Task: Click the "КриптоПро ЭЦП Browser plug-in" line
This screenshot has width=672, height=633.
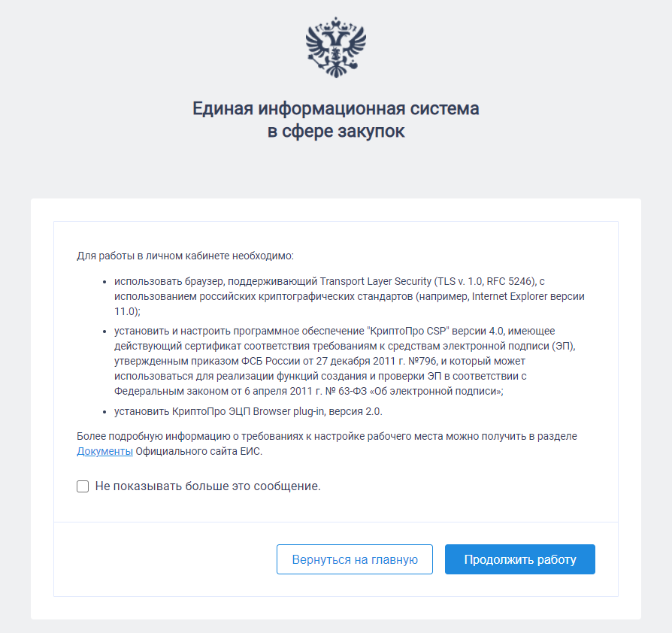Action: click(248, 411)
